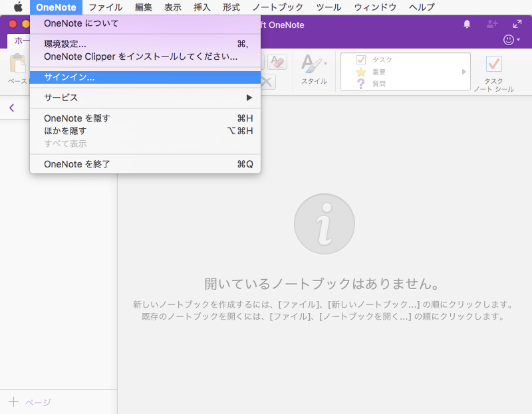The image size is (532, 414).
Task: Select サインイン... to sign in
Action: click(145, 77)
